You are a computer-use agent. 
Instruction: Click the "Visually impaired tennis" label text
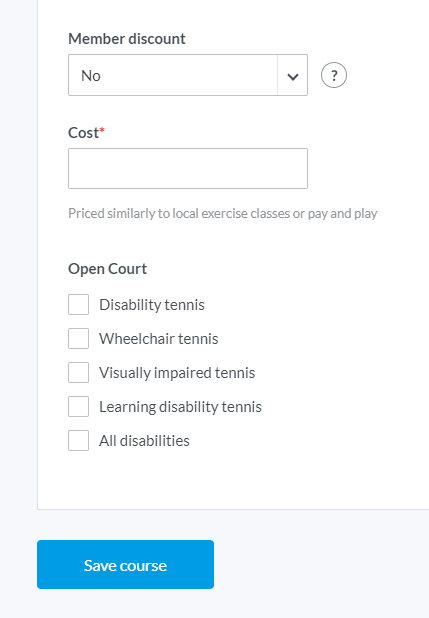(177, 373)
